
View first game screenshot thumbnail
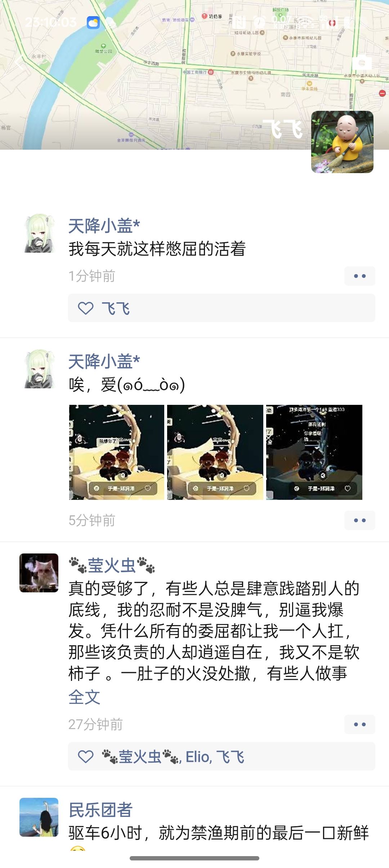pos(117,452)
